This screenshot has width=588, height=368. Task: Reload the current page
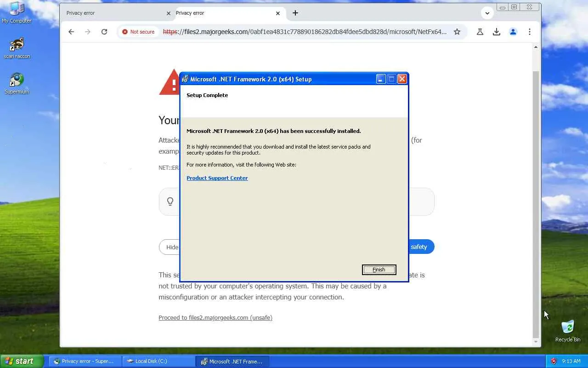pyautogui.click(x=104, y=32)
